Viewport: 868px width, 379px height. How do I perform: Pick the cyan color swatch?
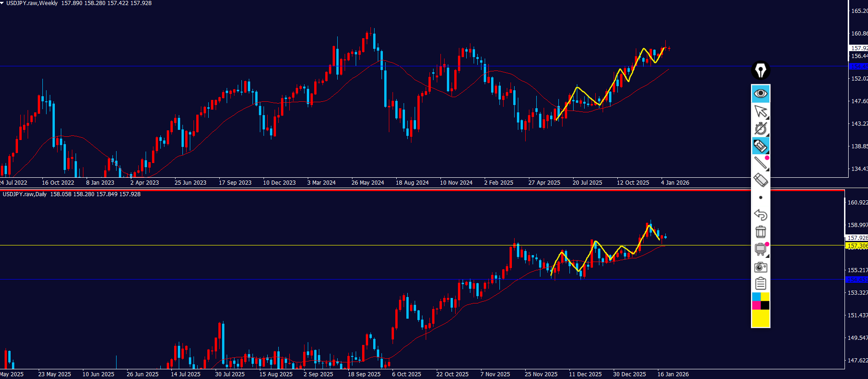click(756, 297)
